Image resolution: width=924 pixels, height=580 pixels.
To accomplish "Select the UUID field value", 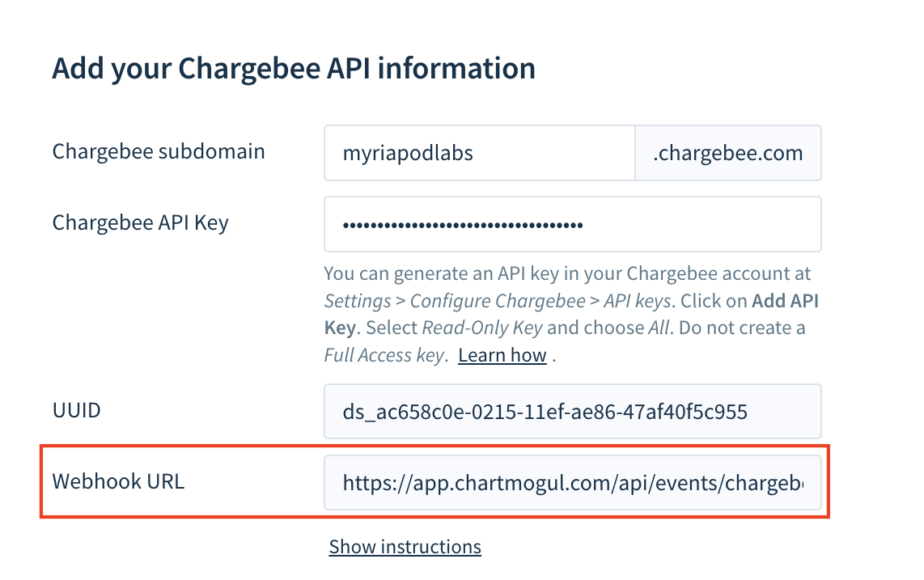I will coord(572,412).
